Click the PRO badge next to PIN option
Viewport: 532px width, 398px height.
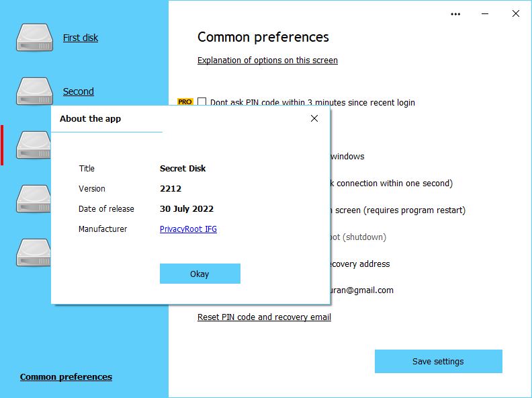click(185, 102)
